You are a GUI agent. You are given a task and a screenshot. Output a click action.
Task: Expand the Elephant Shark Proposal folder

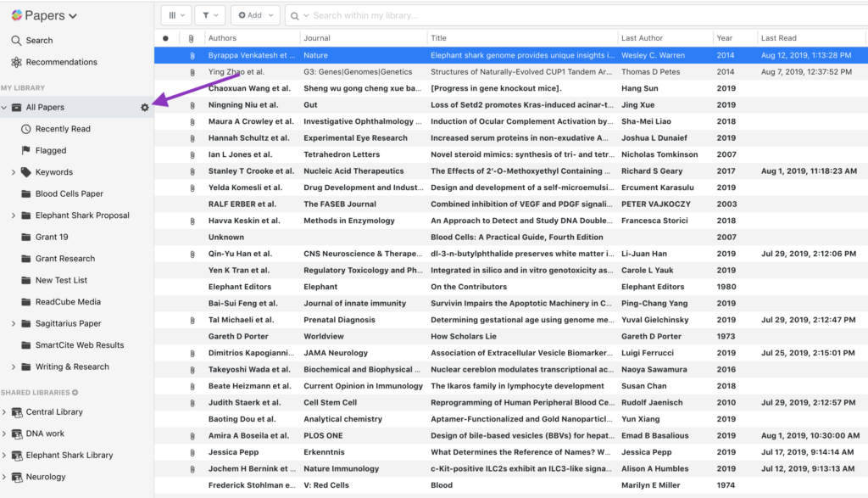pos(14,215)
